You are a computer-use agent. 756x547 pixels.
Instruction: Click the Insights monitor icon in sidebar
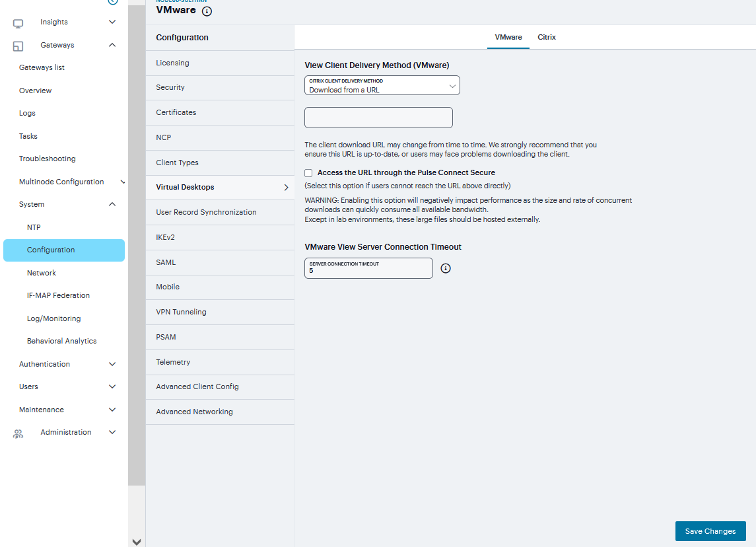tap(18, 22)
